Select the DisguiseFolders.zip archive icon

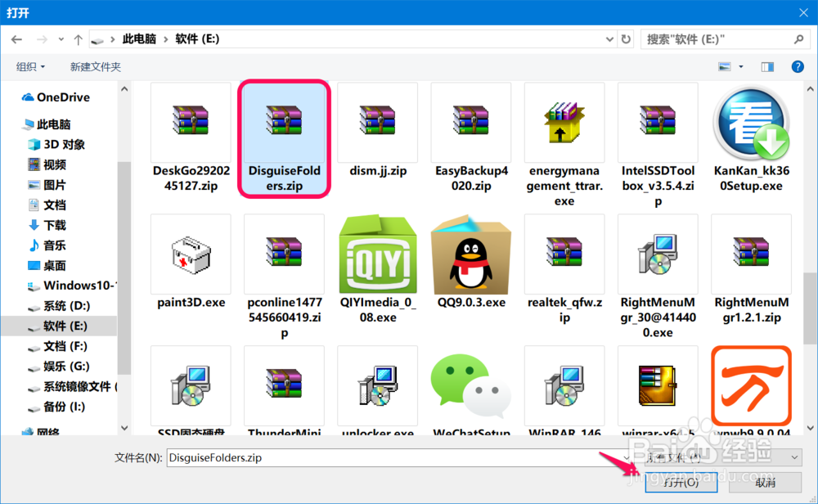tap(284, 123)
